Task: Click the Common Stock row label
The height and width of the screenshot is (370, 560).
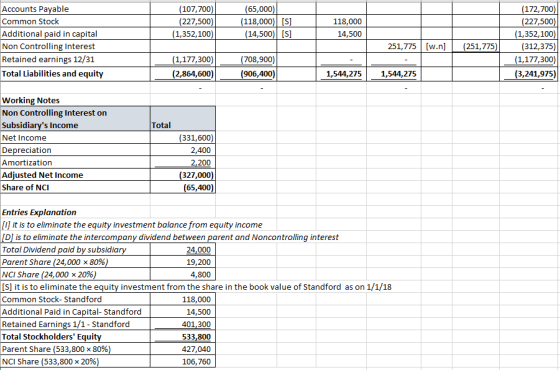Action: click(x=30, y=21)
